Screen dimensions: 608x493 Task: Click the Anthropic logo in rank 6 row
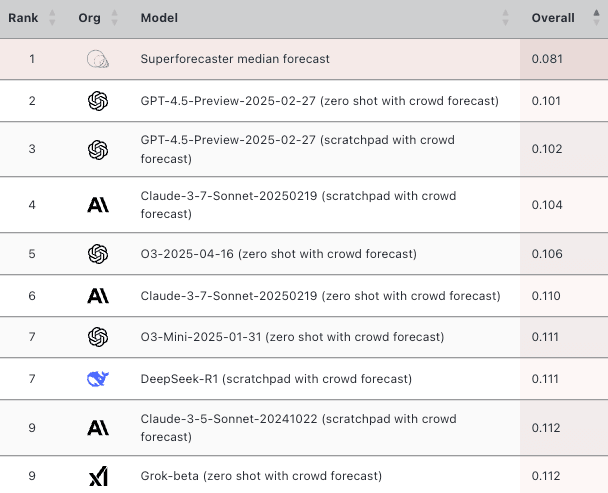[x=97, y=296]
